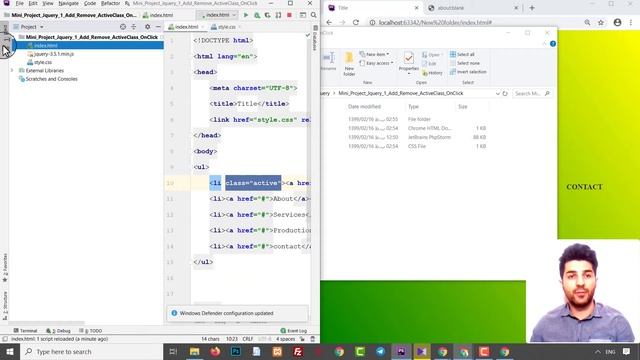640x360 pixels.
Task: Open Chrome three-dot menu
Action: 631,22
